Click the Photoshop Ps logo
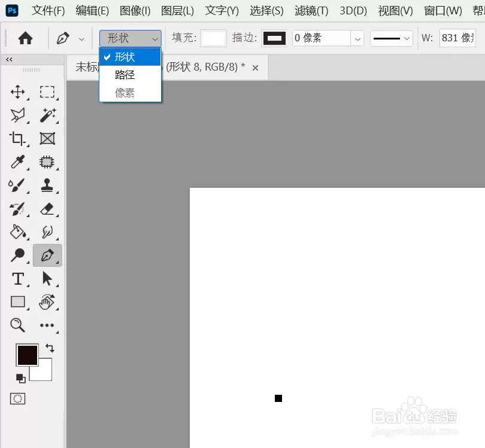Viewport: 485px width, 448px height. [12, 11]
